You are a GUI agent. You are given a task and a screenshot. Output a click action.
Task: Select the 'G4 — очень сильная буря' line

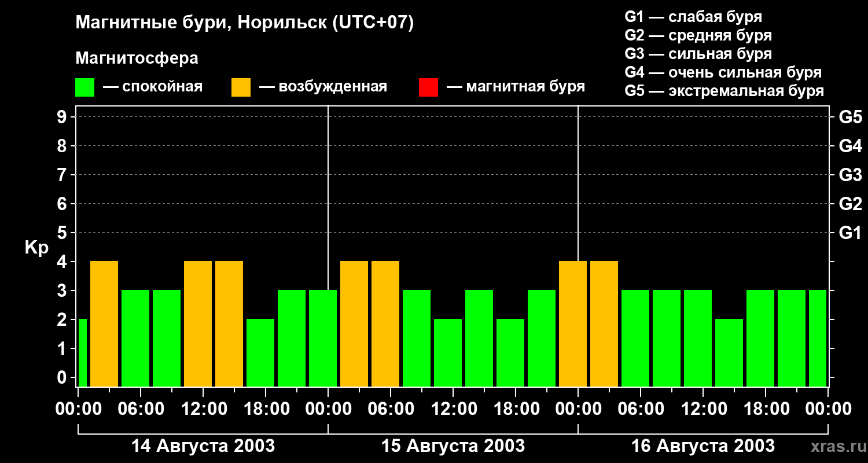(723, 72)
